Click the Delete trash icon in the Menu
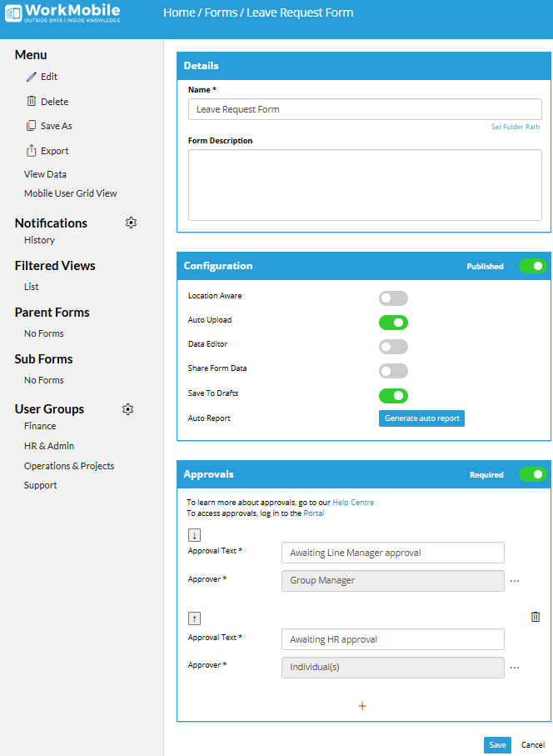Image resolution: width=553 pixels, height=756 pixels. click(32, 102)
